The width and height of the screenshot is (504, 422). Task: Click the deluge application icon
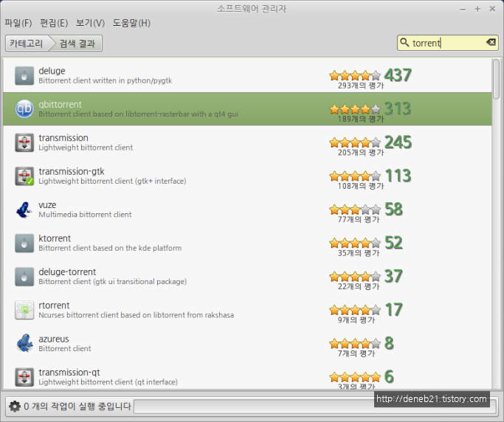tap(24, 75)
